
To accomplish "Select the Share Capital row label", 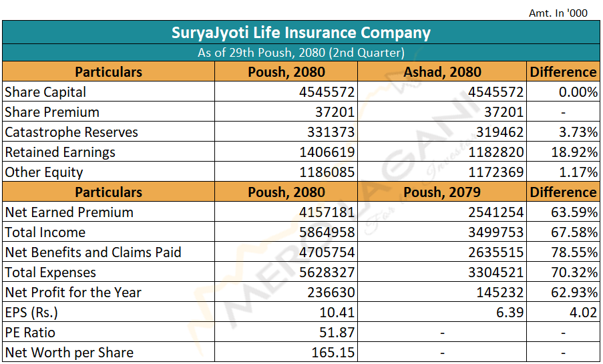I will point(45,92).
